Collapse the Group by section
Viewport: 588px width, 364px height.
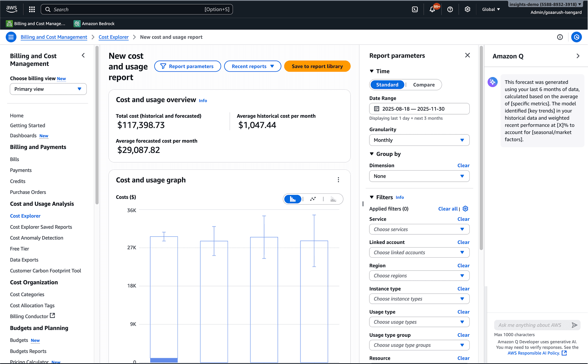pos(372,154)
